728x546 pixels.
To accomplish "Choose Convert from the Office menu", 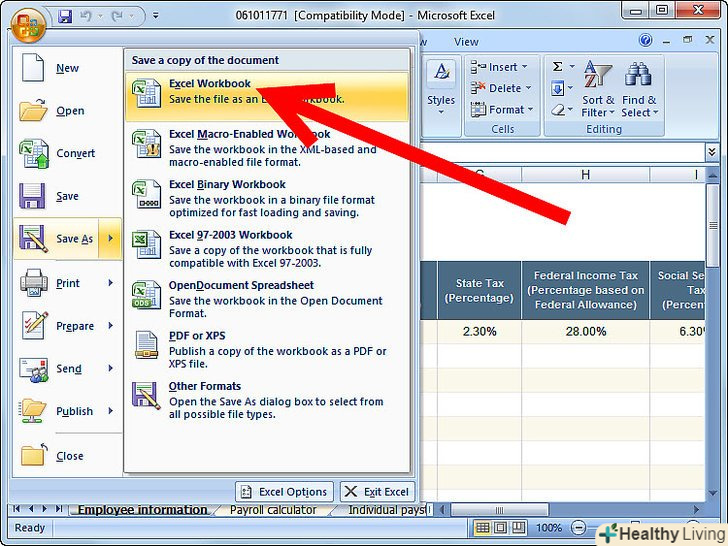I will point(67,153).
